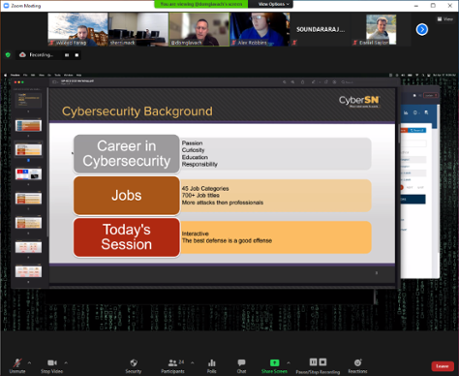Screen dimensions: 459x376
Task: Expand video options arrow beside Stop Video
Action: click(66, 363)
